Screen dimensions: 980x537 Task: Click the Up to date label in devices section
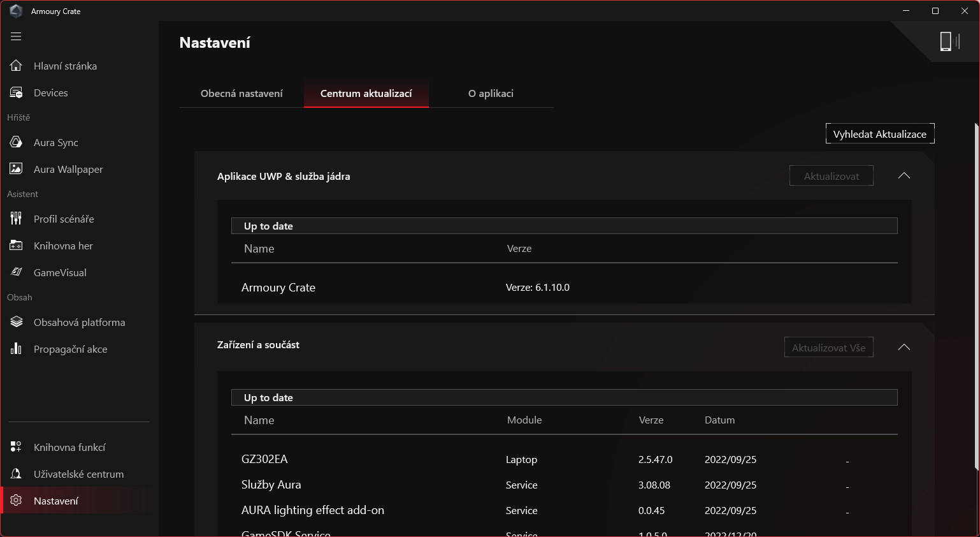pos(269,397)
